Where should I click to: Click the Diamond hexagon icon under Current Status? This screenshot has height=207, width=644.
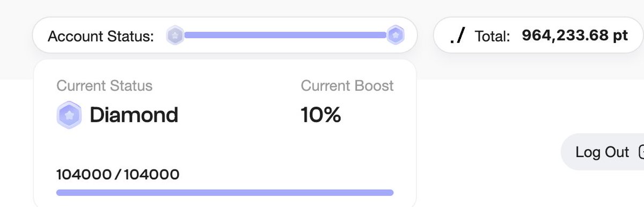coord(69,115)
